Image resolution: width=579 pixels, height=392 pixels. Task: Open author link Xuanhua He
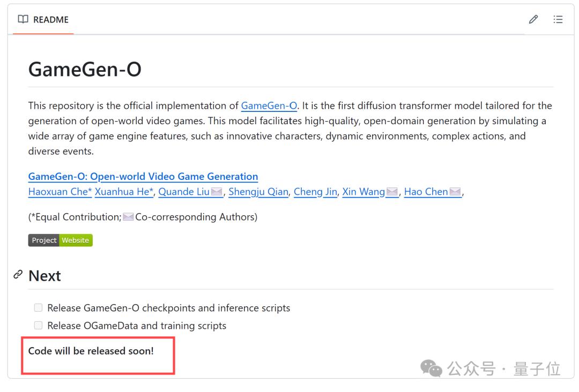click(x=124, y=192)
